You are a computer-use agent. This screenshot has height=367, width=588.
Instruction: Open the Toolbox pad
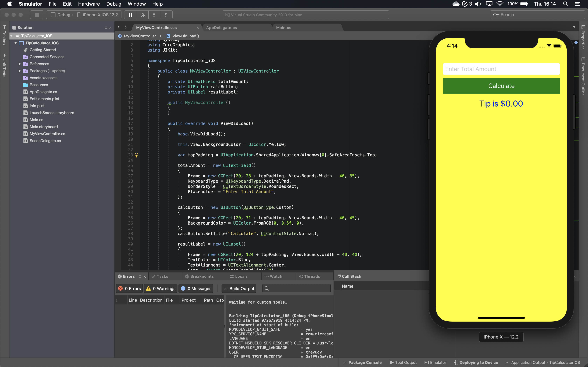4,34
